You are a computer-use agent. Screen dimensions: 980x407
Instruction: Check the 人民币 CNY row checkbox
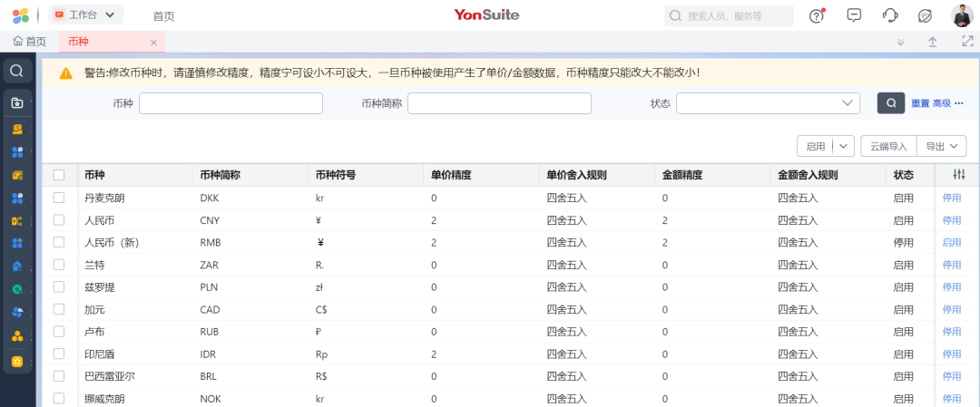[59, 220]
